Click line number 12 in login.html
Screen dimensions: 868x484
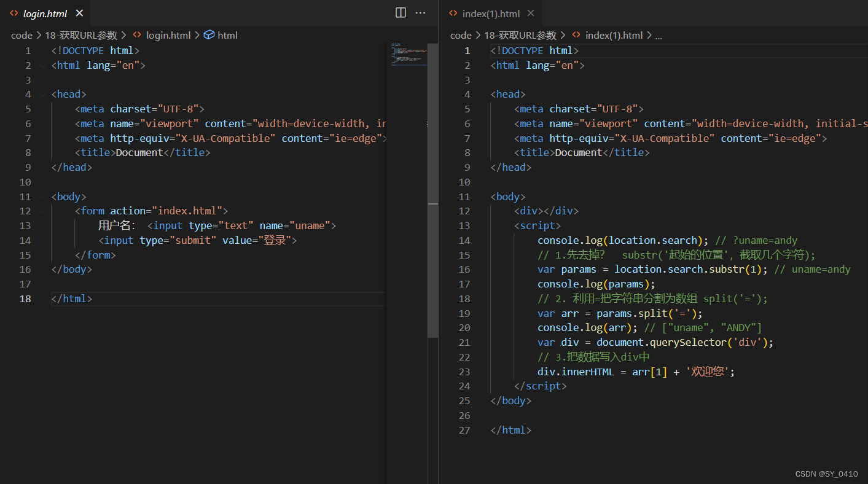(25, 211)
